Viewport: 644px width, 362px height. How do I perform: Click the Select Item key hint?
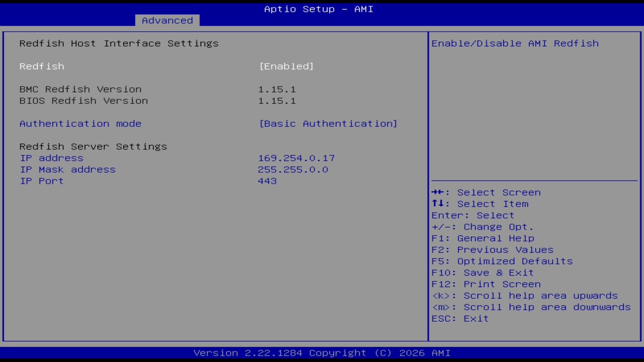pyautogui.click(x=480, y=204)
